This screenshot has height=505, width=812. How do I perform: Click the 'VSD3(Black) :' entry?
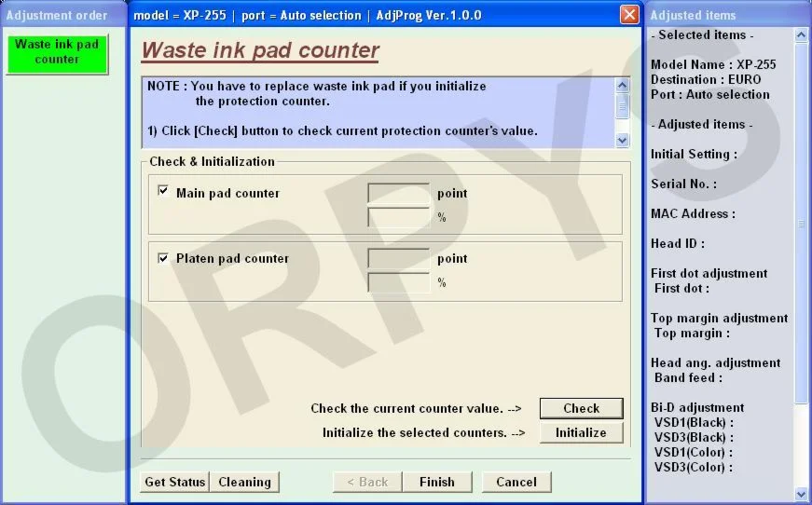[x=694, y=438]
